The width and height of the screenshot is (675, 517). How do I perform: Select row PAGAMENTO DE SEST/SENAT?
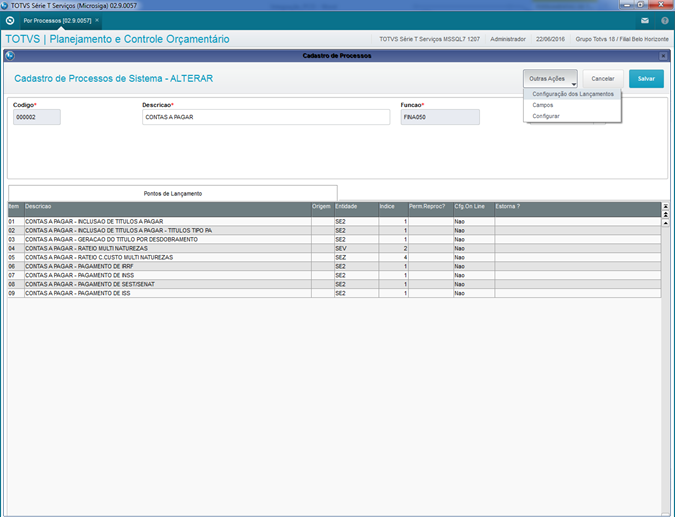334,284
